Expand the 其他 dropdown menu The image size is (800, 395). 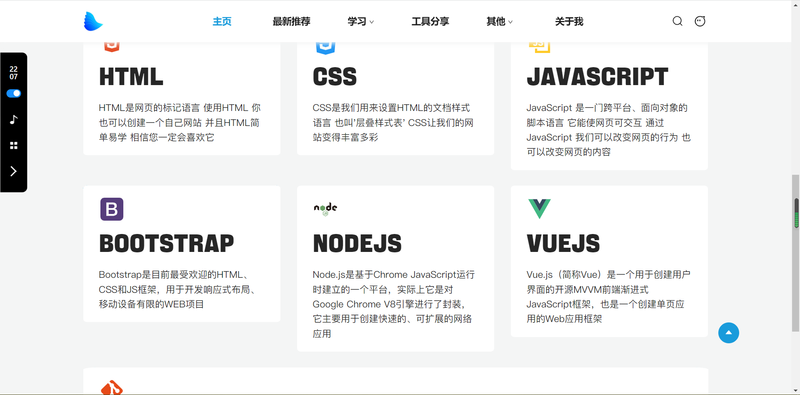(x=499, y=21)
